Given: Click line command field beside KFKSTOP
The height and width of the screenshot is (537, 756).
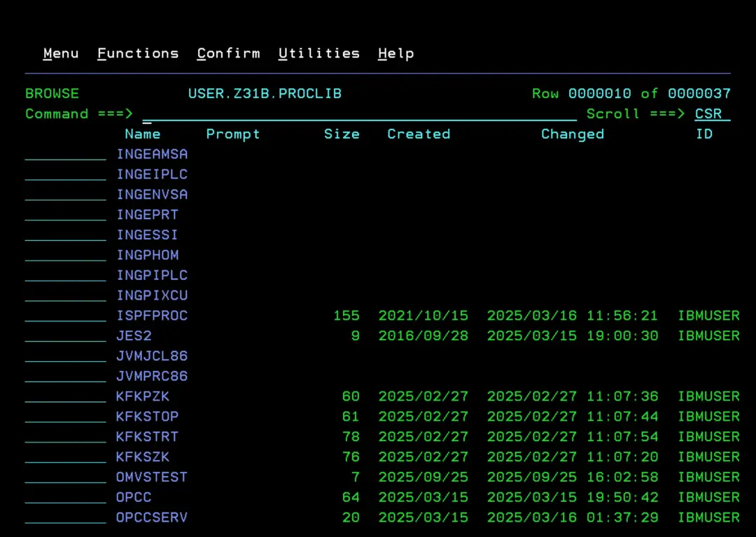Looking at the screenshot, I should (x=66, y=417).
